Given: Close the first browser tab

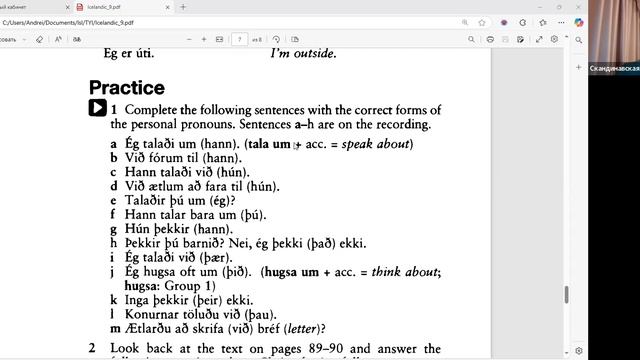Looking at the screenshot, I should pos(68,7).
